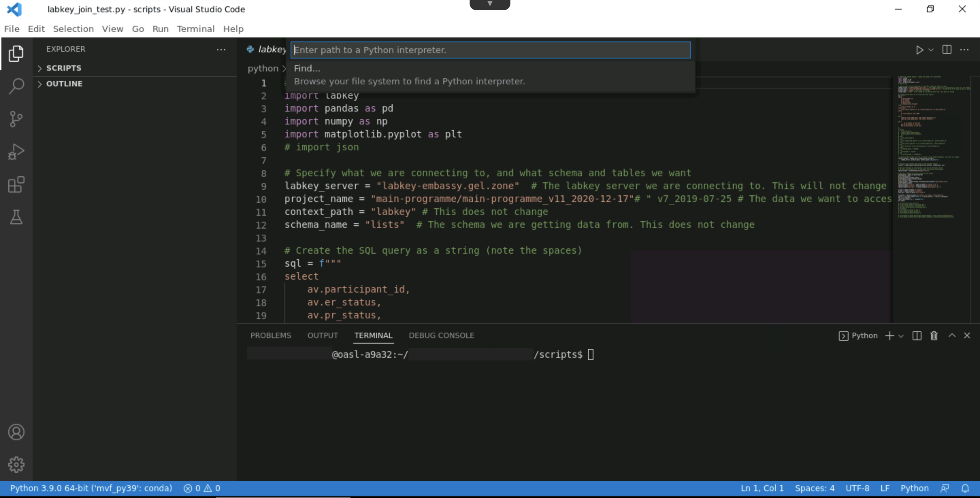The width and height of the screenshot is (980, 498).
Task: Click inside the terminal prompt line
Action: tap(420, 354)
